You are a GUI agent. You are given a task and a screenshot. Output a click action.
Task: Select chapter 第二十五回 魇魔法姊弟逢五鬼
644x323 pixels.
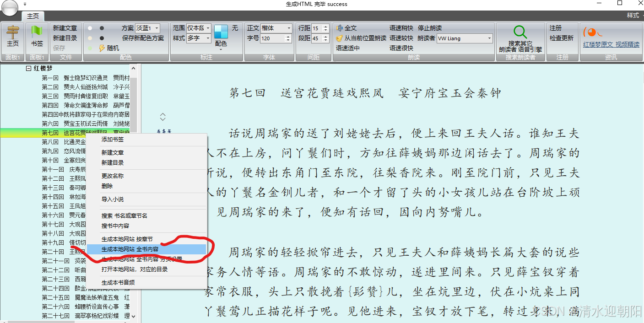pos(86,297)
